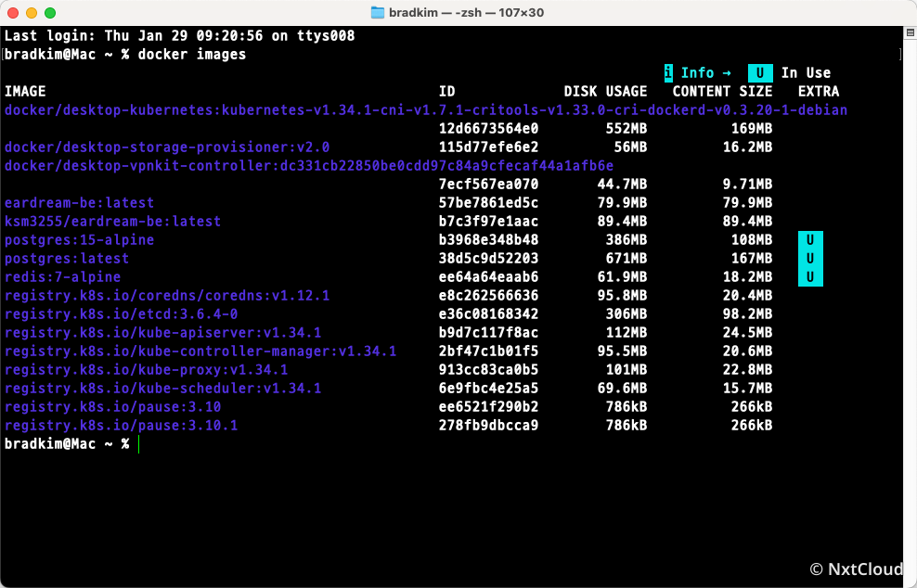Click image ID b9d7c117f8ac
Screen dimensions: 917x588
488,333
